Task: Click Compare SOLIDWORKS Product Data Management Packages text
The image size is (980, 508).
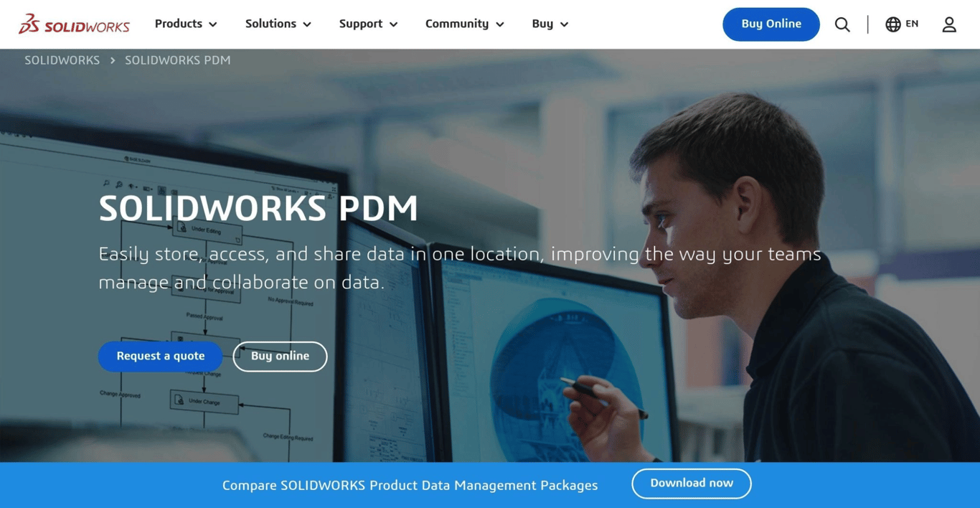Action: click(x=410, y=486)
